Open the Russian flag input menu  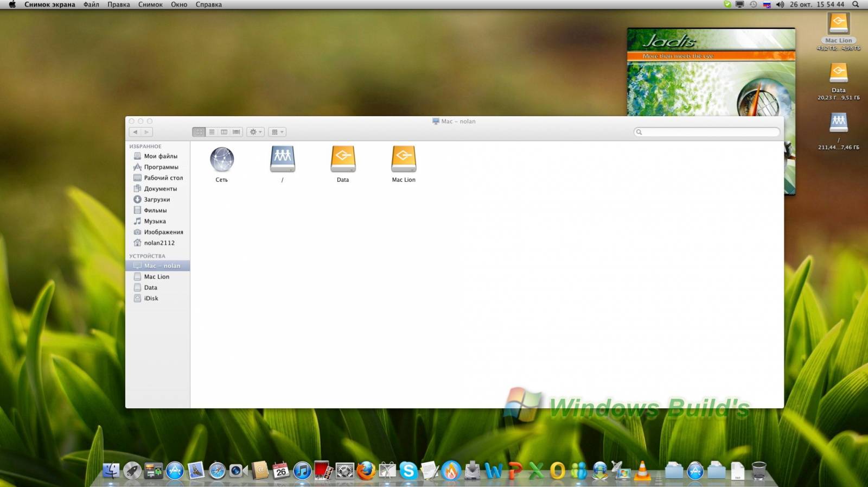(767, 4)
